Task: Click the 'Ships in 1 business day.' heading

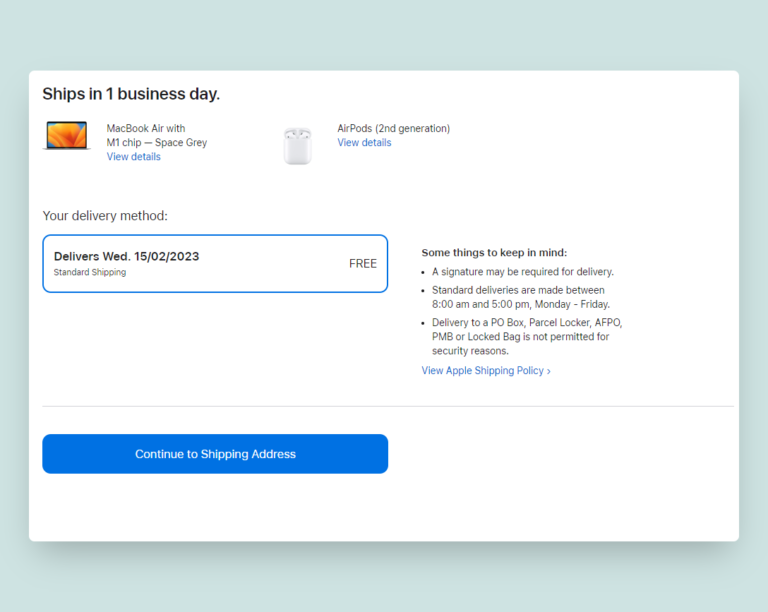Action: [131, 94]
